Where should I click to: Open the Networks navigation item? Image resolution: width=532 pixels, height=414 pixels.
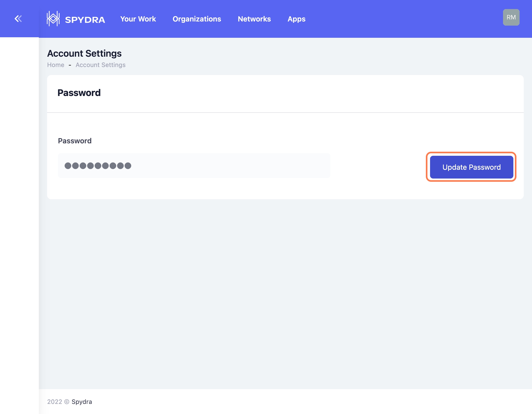pos(254,19)
